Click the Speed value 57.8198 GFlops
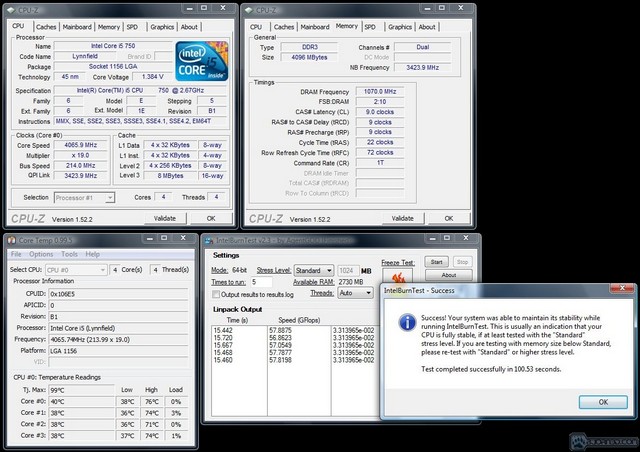 coord(280,360)
